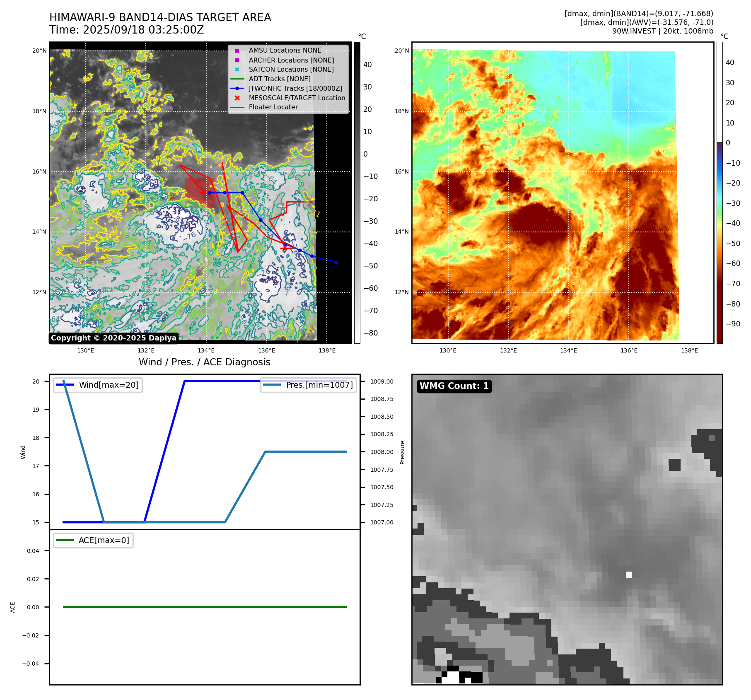Click the 138°E label under the color AWV map
The height and width of the screenshot is (700, 751).
coord(689,350)
